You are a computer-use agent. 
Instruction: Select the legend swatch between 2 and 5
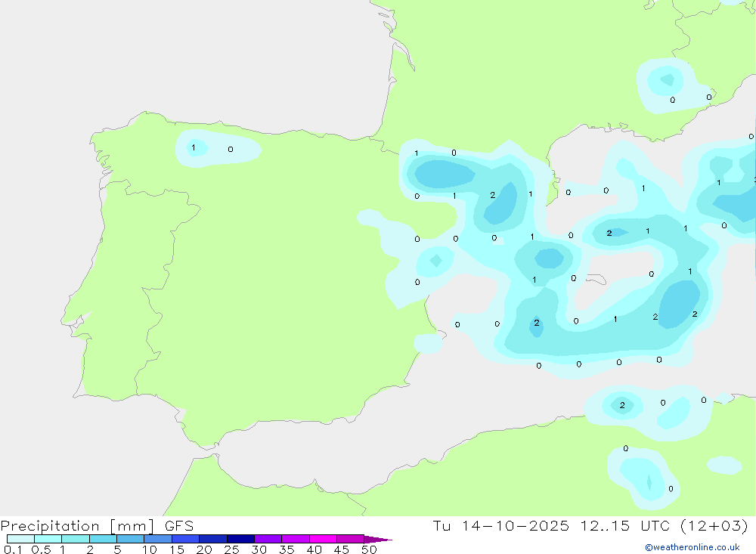pyautogui.click(x=103, y=539)
